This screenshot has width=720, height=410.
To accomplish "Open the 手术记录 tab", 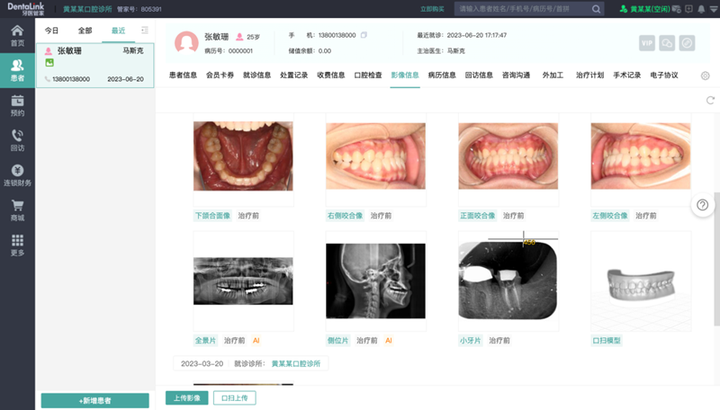I will tap(627, 75).
